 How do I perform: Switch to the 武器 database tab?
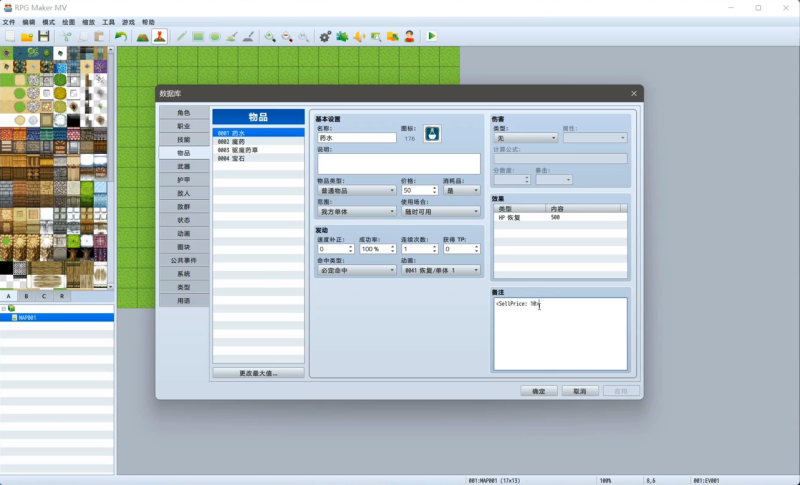click(x=184, y=166)
